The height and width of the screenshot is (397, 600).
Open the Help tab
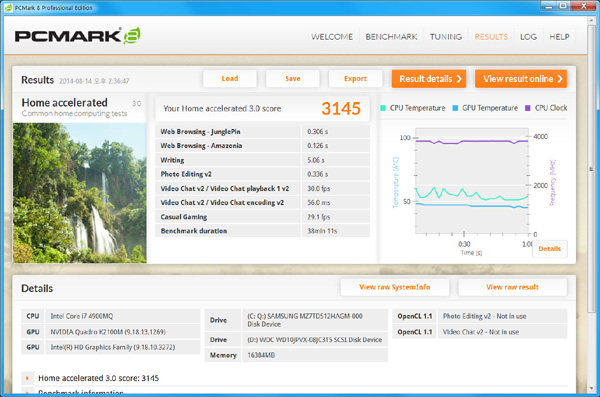coord(559,37)
